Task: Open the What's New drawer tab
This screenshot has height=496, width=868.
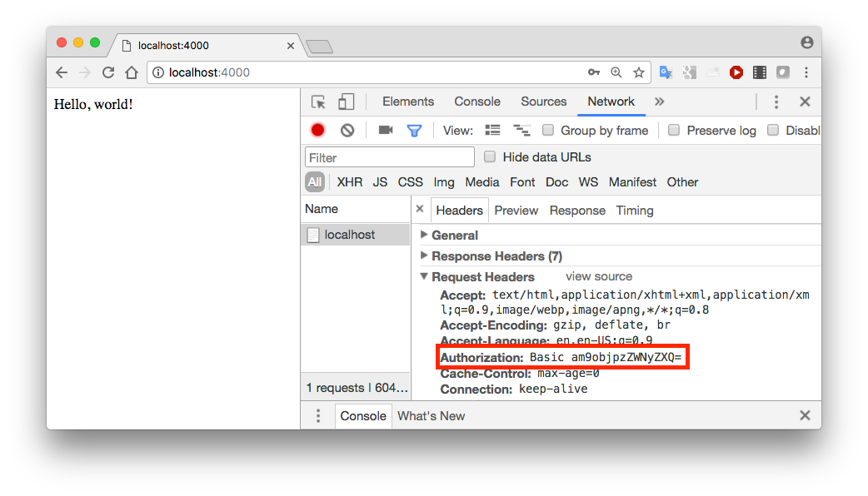Action: [431, 415]
